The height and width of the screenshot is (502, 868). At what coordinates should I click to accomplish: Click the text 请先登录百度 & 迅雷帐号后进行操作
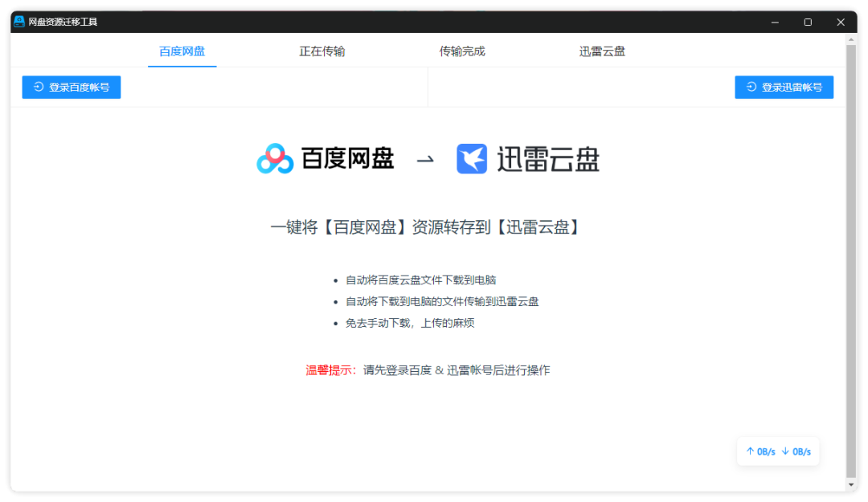pos(457,370)
